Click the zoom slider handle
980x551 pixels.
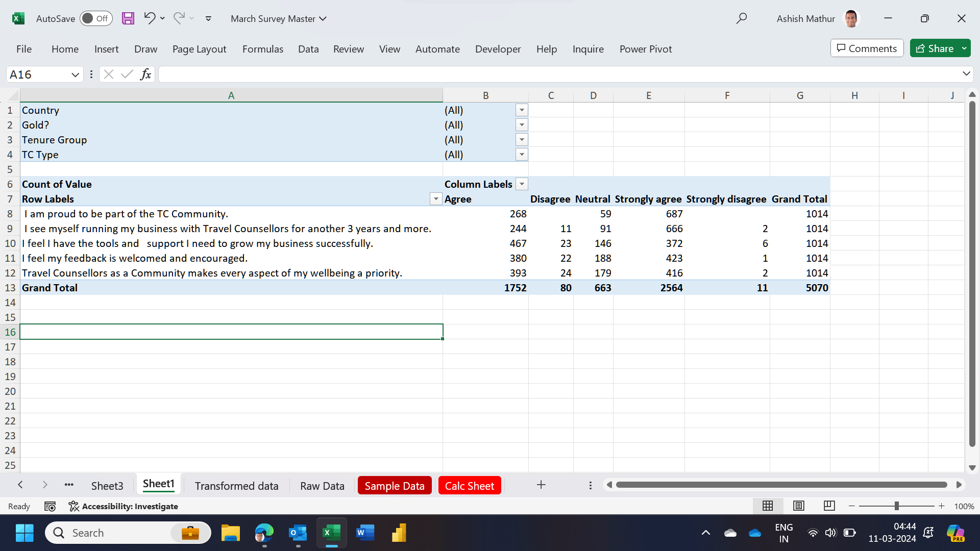click(896, 506)
